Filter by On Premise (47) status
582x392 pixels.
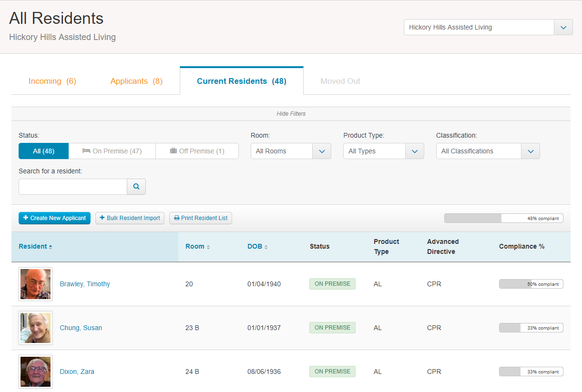click(x=112, y=151)
